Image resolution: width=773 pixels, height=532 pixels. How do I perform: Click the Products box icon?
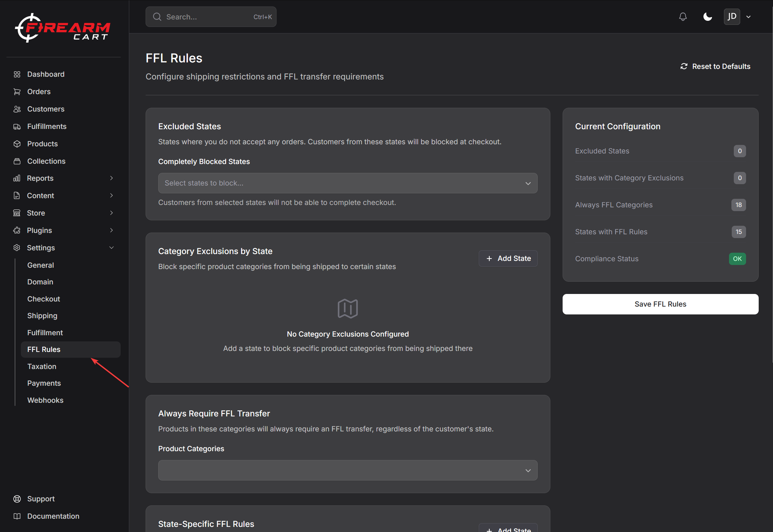pos(17,144)
